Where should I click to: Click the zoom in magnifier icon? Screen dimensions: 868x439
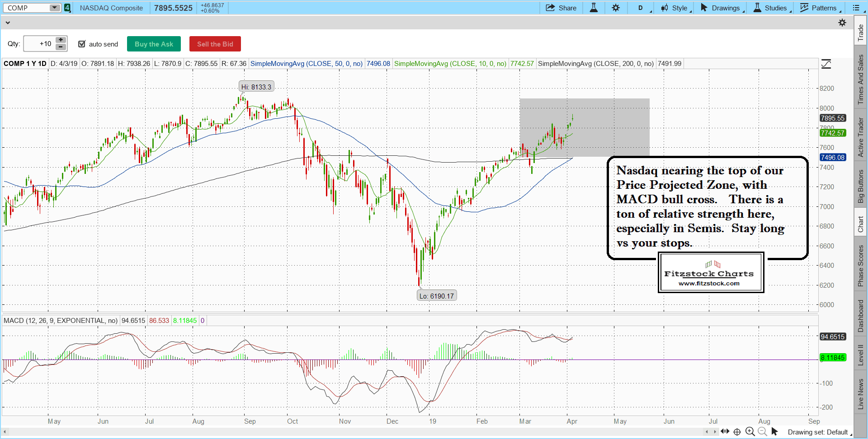[x=750, y=432]
